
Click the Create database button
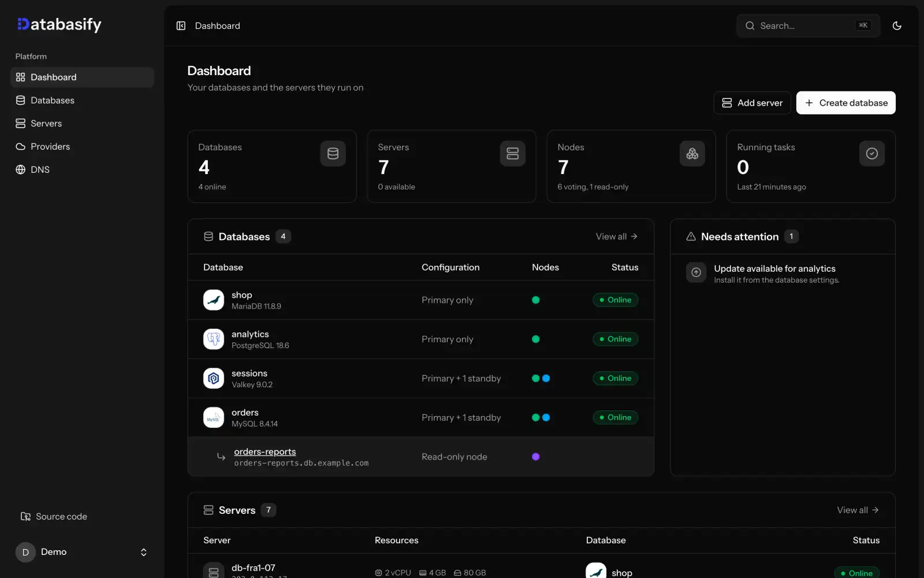tap(845, 103)
